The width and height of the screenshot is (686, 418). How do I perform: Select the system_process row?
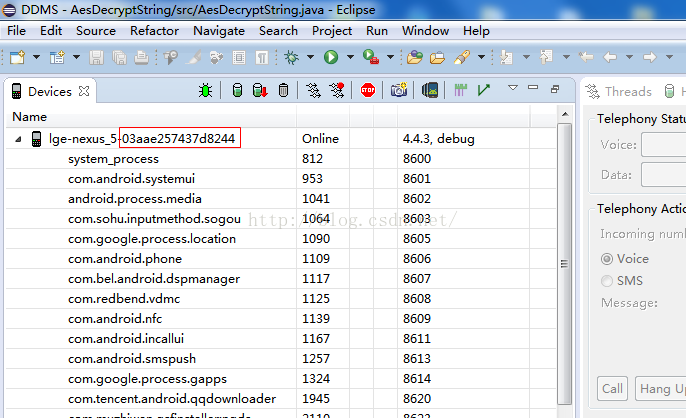(281, 158)
